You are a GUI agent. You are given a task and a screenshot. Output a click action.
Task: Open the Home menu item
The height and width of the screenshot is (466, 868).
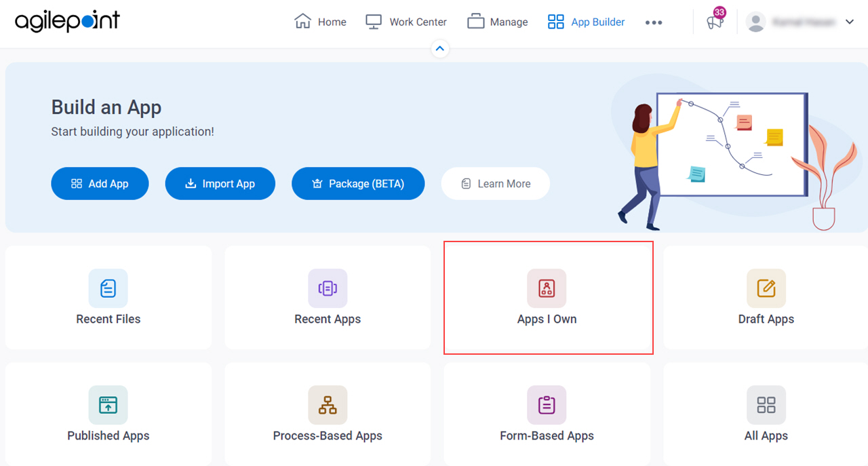pyautogui.click(x=320, y=22)
